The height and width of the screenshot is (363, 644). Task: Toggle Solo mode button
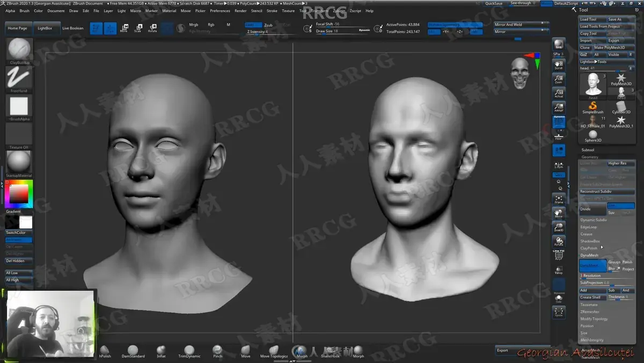pyautogui.click(x=559, y=299)
